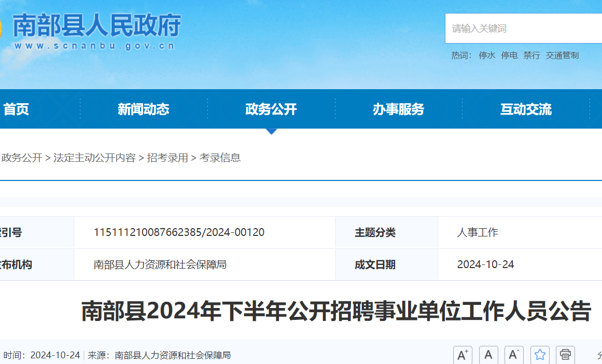The width and height of the screenshot is (602, 364).
Task: Click the decrease font size A- icon
Action: [514, 354]
